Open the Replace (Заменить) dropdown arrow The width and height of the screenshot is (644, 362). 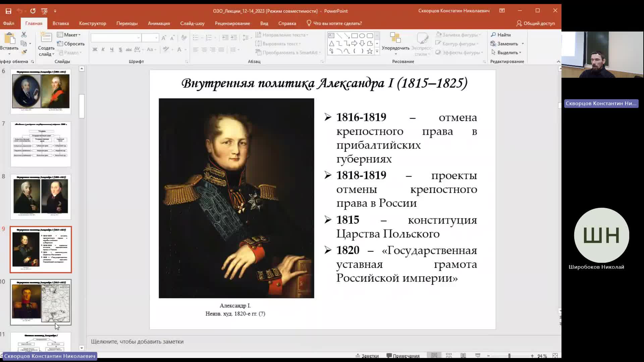coord(523,44)
